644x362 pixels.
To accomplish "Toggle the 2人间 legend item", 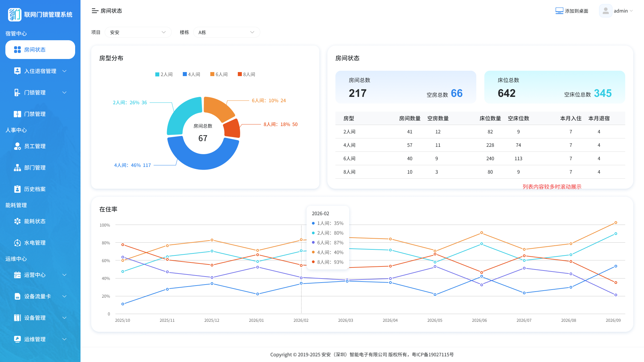I will point(164,74).
